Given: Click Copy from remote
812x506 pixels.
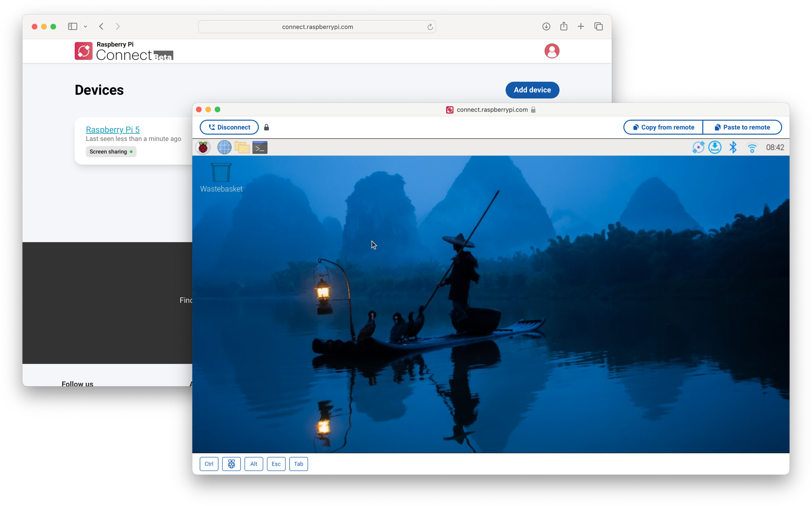Looking at the screenshot, I should 663,127.
